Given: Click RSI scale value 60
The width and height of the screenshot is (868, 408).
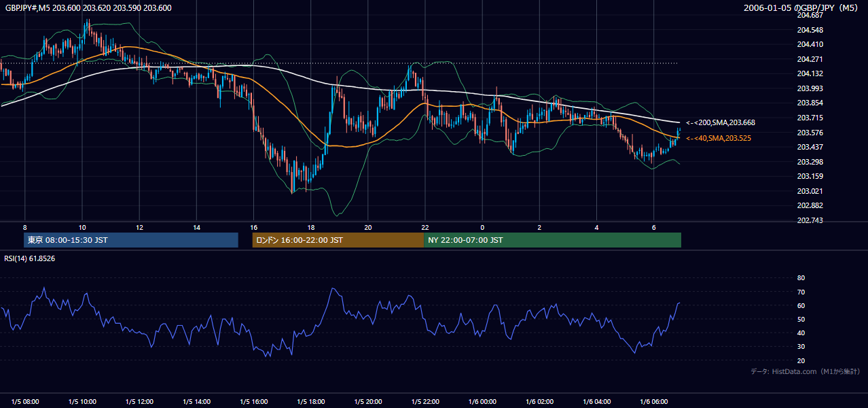Looking at the screenshot, I should click(801, 305).
